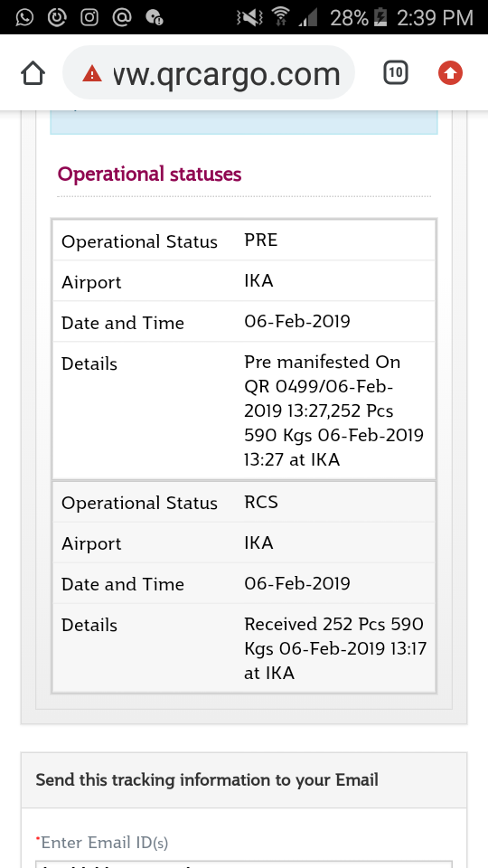The height and width of the screenshot is (868, 488).
Task: Select Pre manifested details text
Action: click(334, 410)
